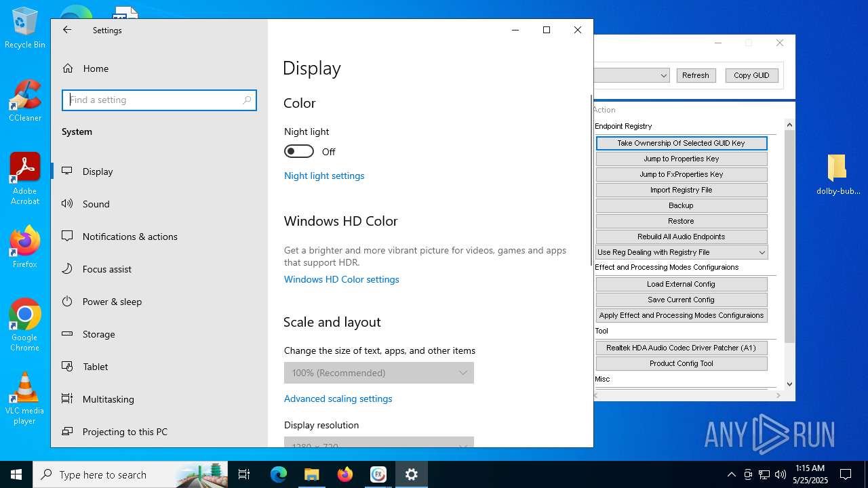The image size is (868, 488).
Task: Open Use Reg Dealing with Registry File dropdown
Action: 682,252
